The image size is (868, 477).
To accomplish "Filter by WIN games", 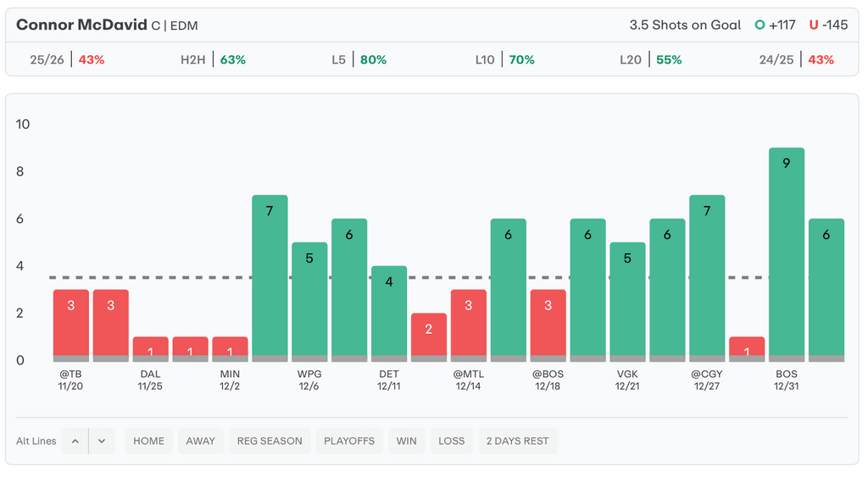I will pos(407,441).
